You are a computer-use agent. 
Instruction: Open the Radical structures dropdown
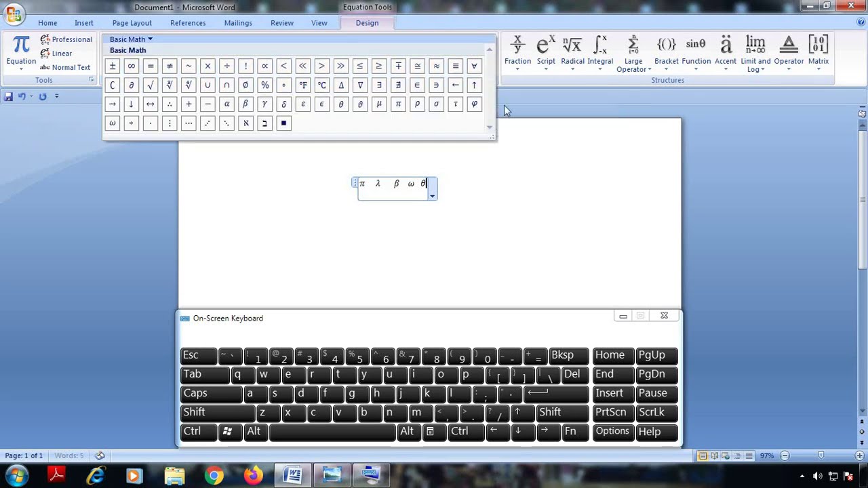pos(572,53)
